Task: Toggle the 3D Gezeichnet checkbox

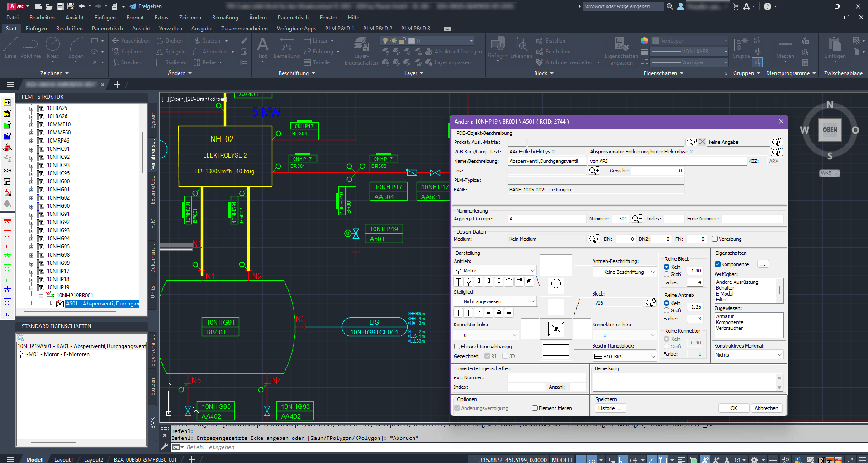Action: (x=505, y=356)
